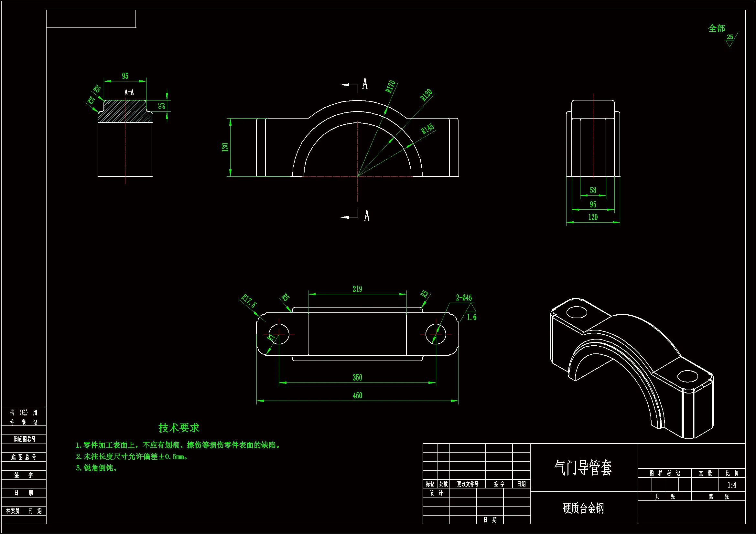Click the 120 width dimension in side view
This screenshot has height=534, width=756.
tap(593, 217)
